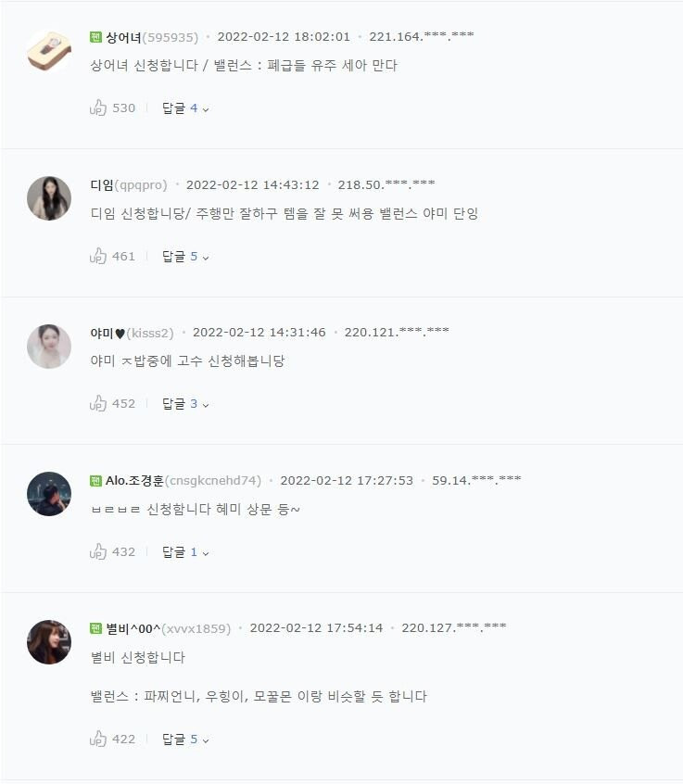Click the green fan badge next to 별비^00^
The image size is (683, 784).
pos(96,628)
